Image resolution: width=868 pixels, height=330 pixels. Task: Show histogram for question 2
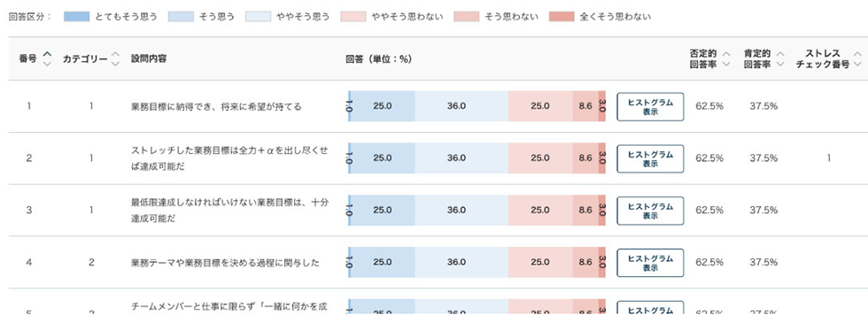point(650,158)
